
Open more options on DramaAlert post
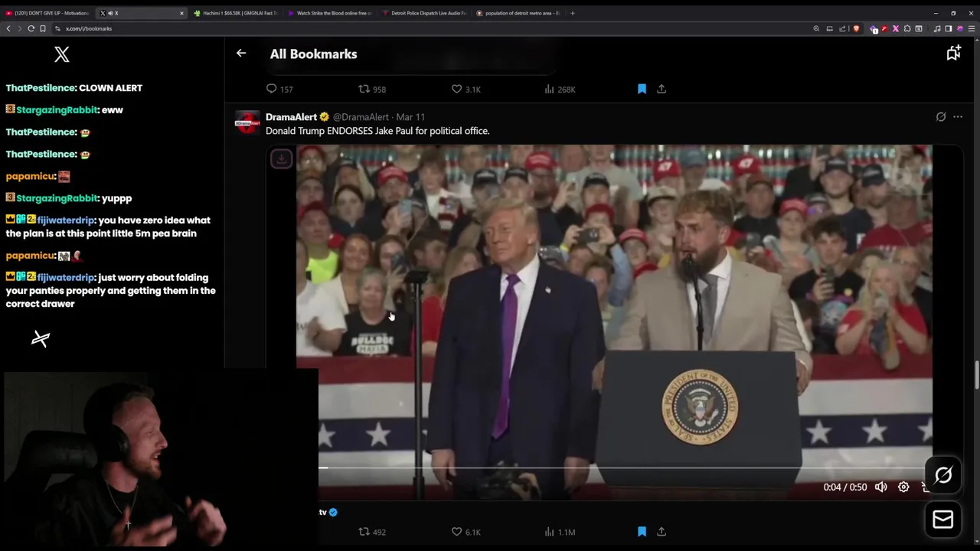coord(958,117)
